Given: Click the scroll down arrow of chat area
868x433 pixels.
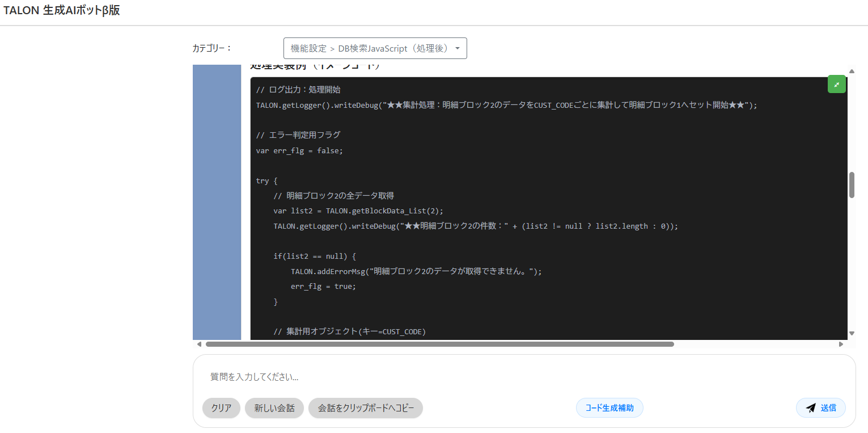Looking at the screenshot, I should [x=852, y=333].
